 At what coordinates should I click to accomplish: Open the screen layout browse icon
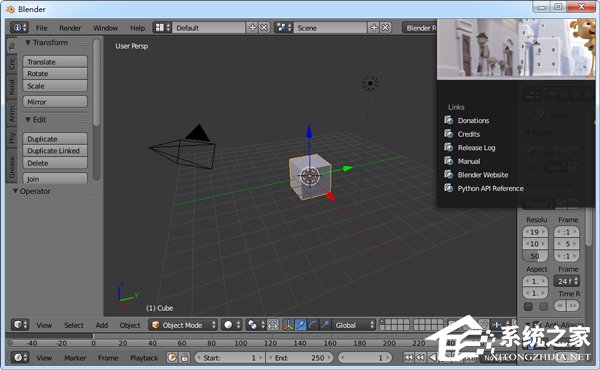coord(162,28)
